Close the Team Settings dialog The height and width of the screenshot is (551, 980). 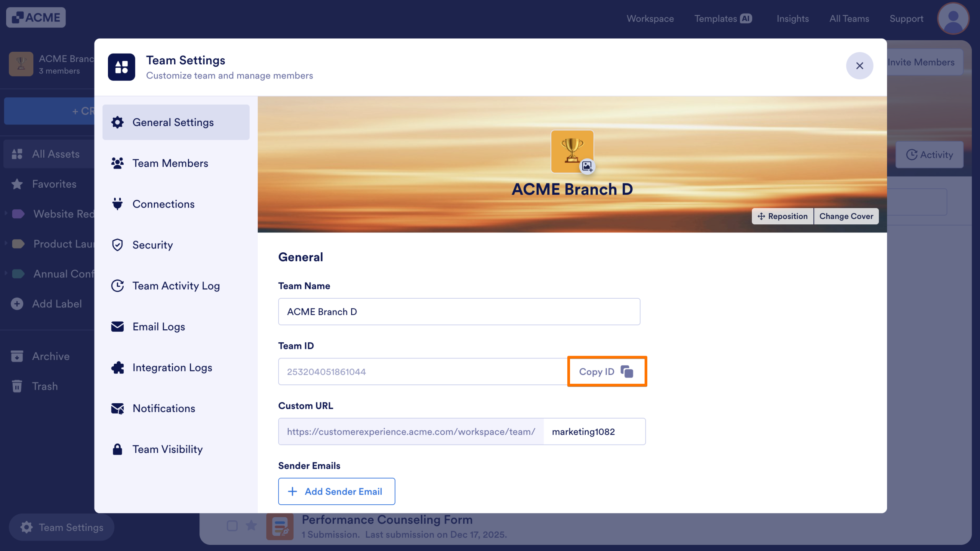click(x=859, y=66)
